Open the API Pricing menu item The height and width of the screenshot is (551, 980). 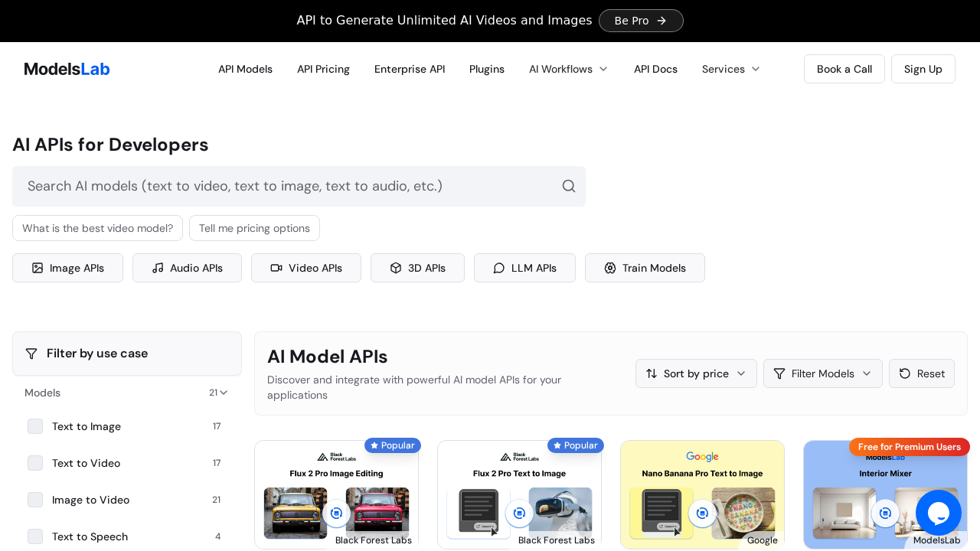coord(323,69)
